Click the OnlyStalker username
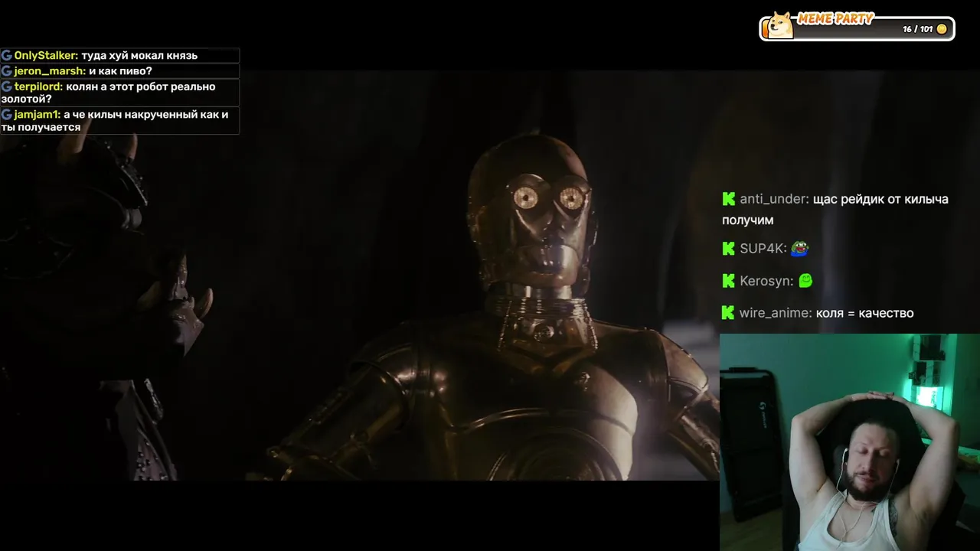Image resolution: width=980 pixels, height=551 pixels. point(46,56)
